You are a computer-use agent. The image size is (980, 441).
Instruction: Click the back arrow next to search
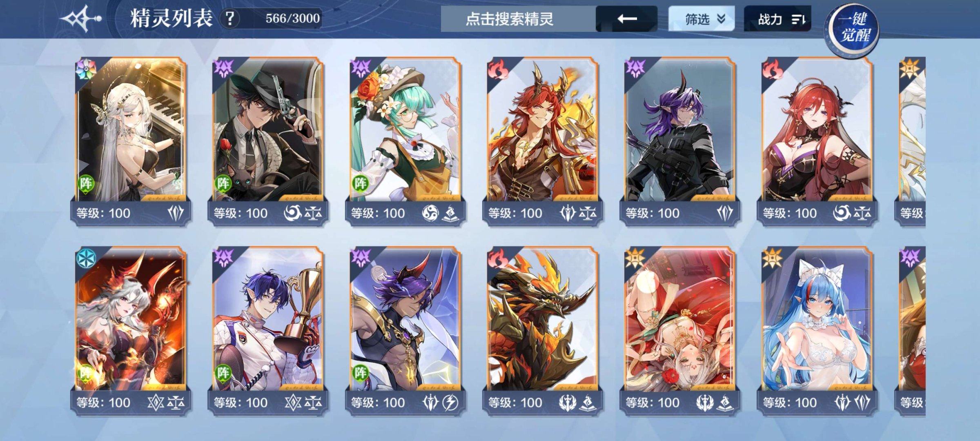(626, 19)
